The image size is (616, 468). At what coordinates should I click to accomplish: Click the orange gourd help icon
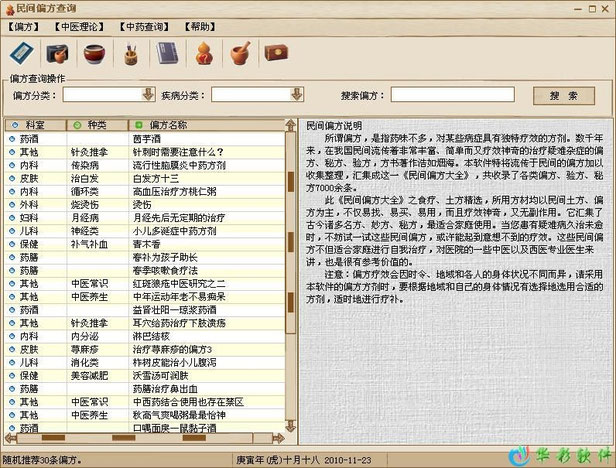click(204, 53)
